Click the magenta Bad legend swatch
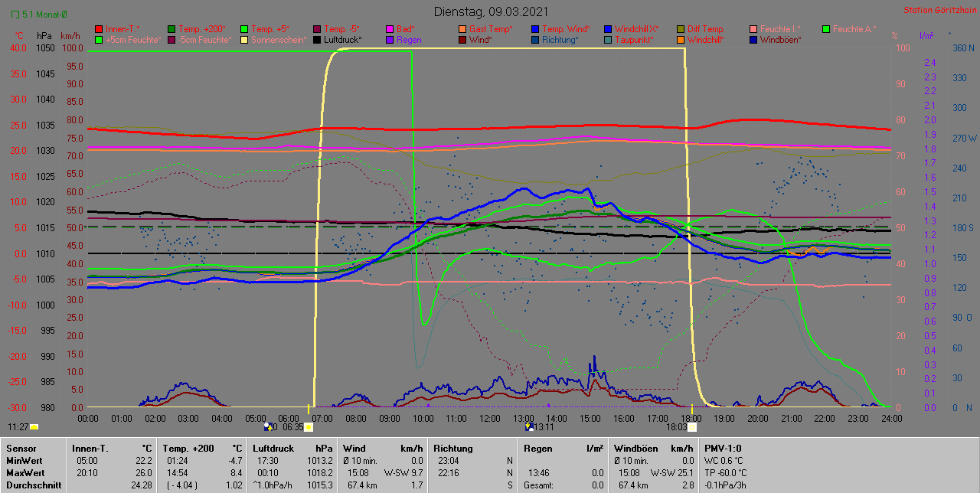Image resolution: width=980 pixels, height=493 pixels. [389, 29]
